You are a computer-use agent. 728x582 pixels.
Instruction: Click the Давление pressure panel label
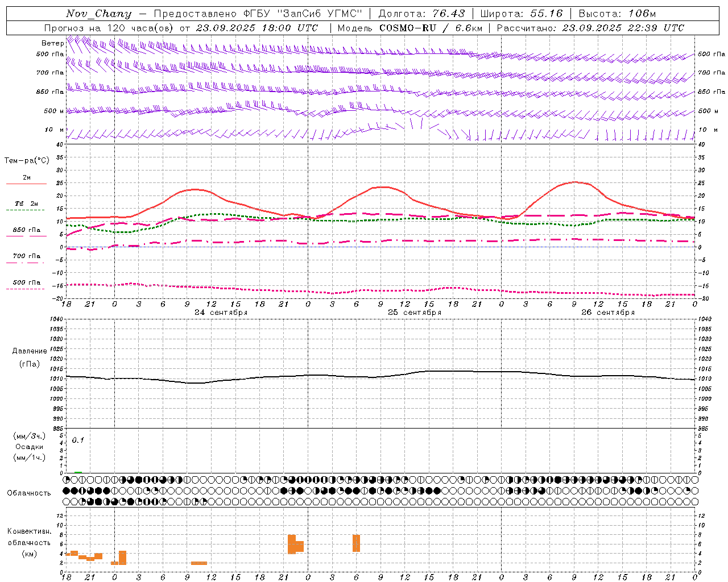pyautogui.click(x=30, y=351)
